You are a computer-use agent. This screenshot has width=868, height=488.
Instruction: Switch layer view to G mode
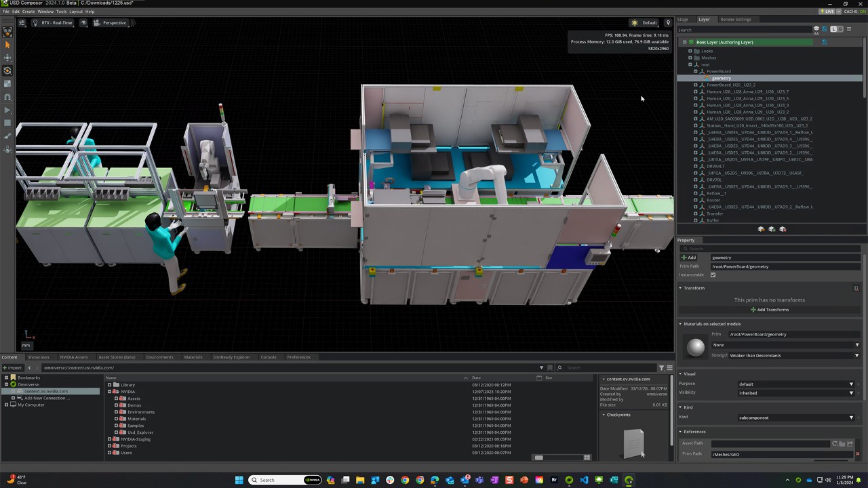[x=840, y=28]
